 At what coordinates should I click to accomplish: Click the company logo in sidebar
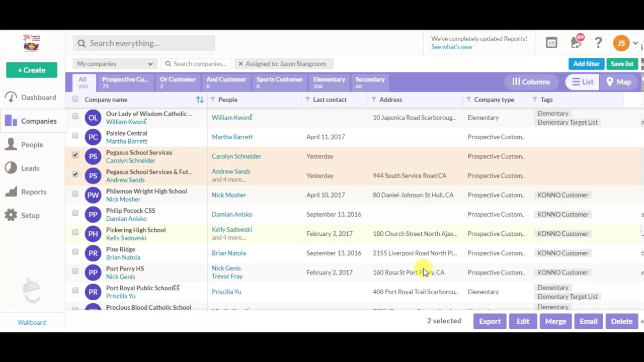[x=31, y=43]
